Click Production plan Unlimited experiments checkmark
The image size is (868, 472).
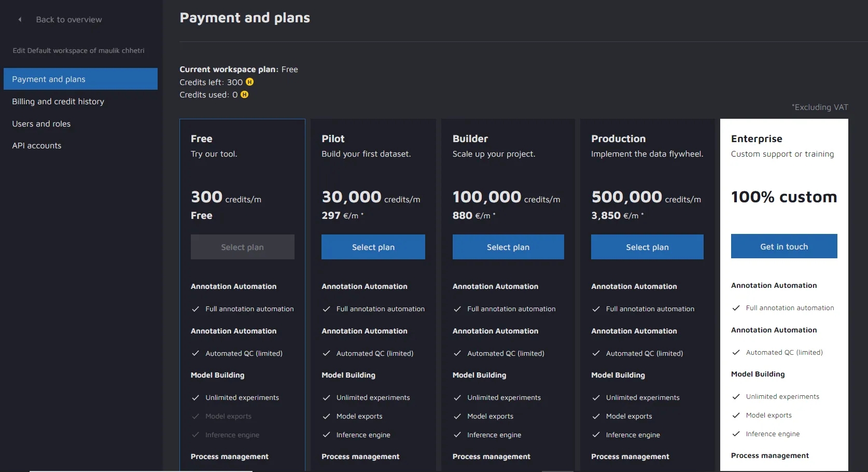coord(596,397)
